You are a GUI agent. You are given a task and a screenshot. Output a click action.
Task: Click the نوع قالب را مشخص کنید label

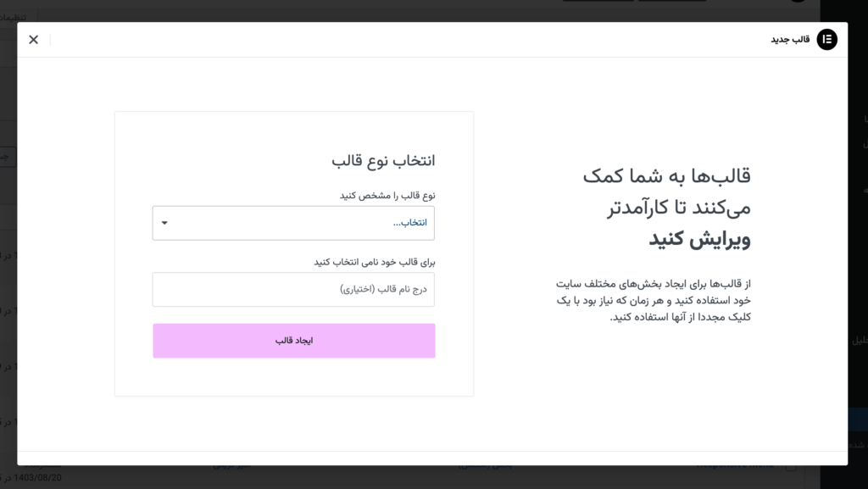click(x=387, y=195)
